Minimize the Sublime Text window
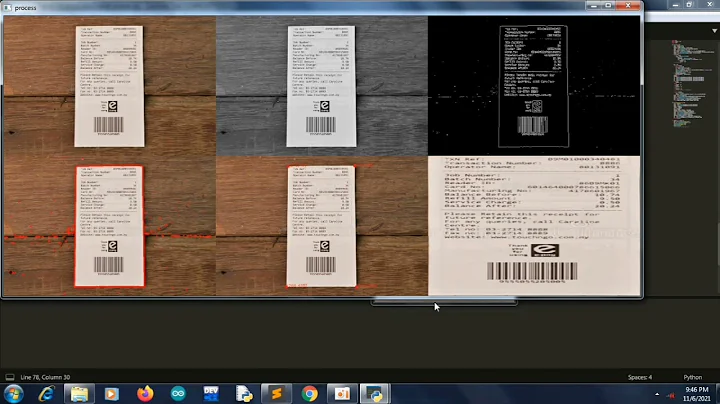Viewport: 720px width, 404px height. click(x=675, y=5)
